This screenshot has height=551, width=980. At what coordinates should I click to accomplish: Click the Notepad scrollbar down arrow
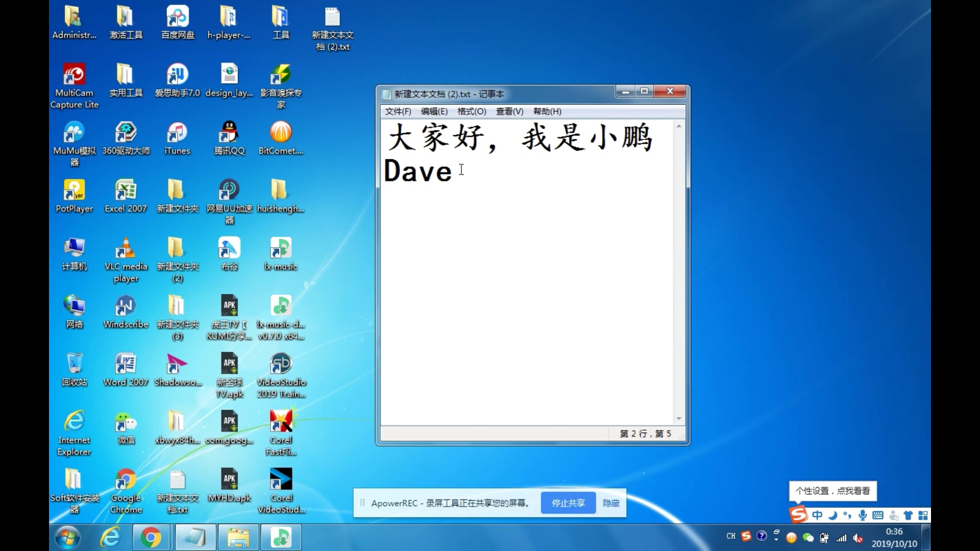pyautogui.click(x=679, y=418)
